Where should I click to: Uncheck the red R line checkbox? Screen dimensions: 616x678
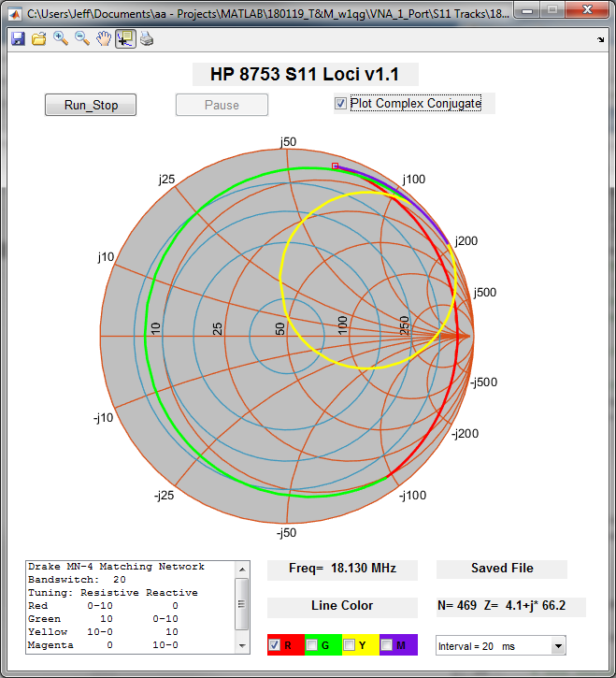274,645
